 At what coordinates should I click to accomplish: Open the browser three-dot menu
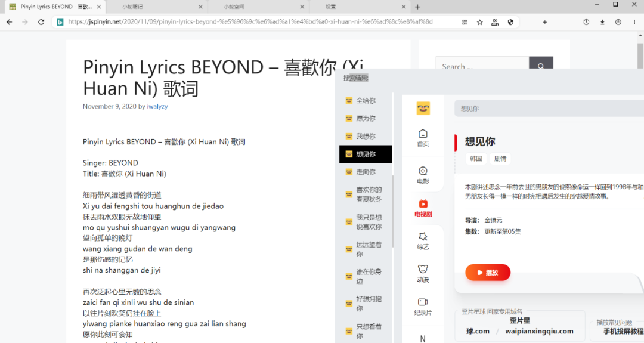[x=634, y=22]
